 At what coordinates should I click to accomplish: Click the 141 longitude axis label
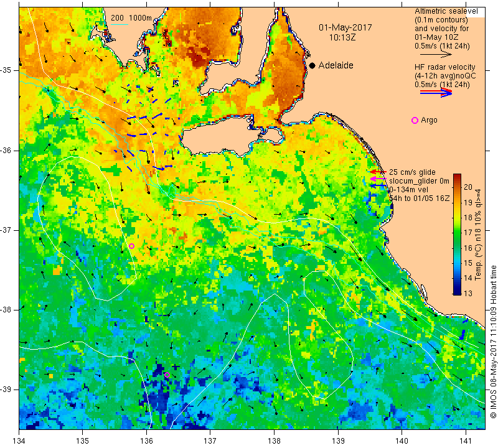tap(466, 441)
